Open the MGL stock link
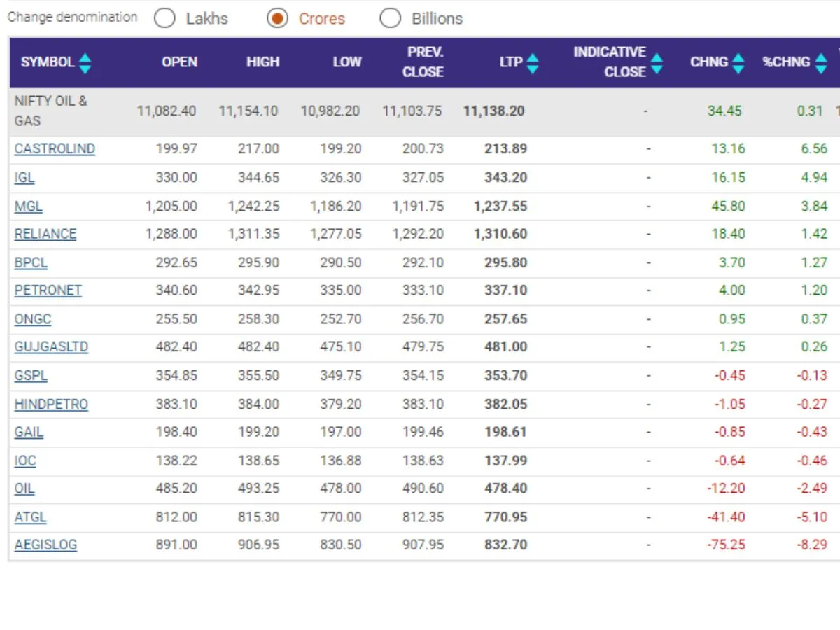This screenshot has width=840, height=630. point(28,206)
